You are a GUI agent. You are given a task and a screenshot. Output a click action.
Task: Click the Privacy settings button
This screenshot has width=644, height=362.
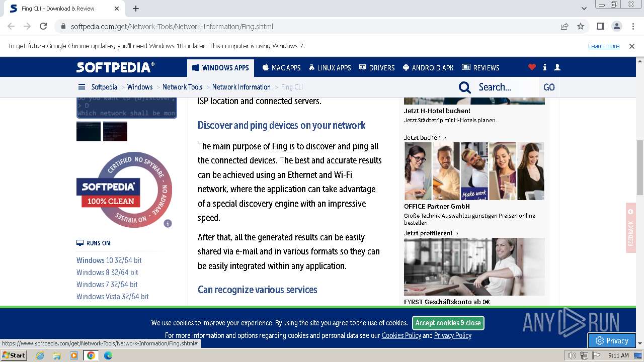point(612,340)
